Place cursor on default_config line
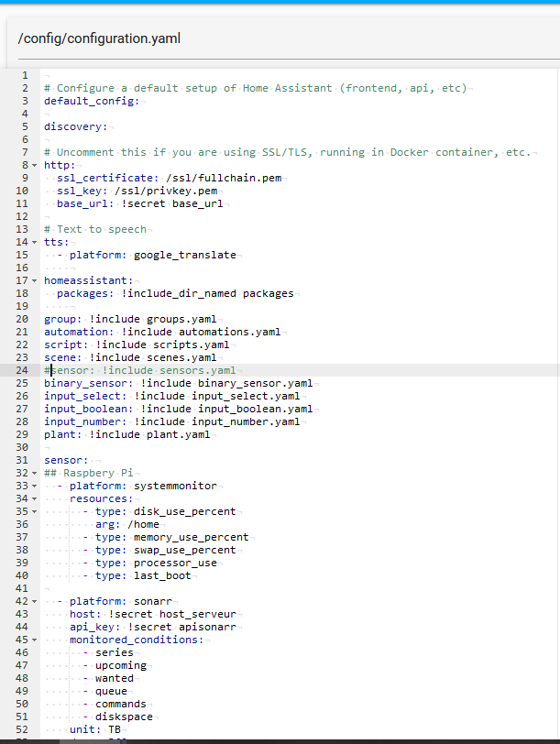 (92, 101)
